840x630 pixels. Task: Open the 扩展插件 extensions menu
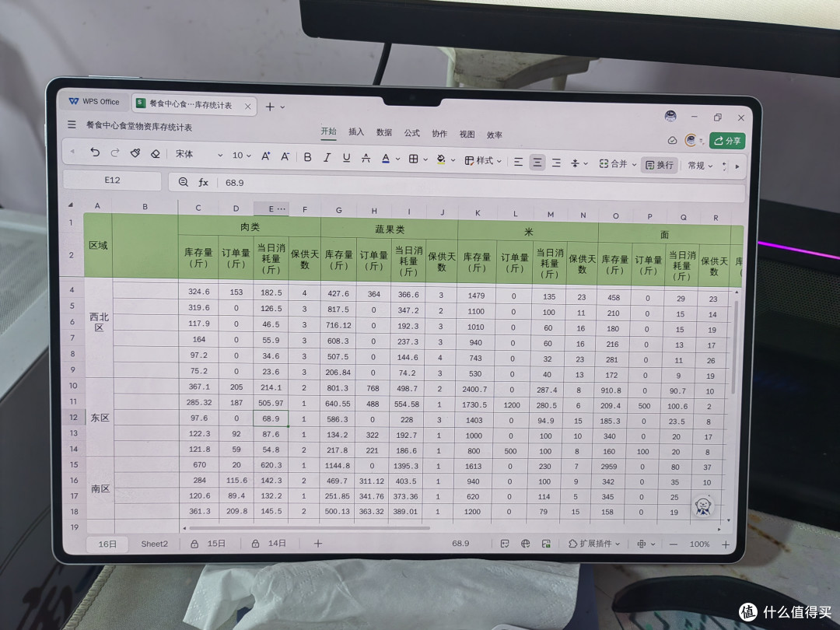point(594,544)
